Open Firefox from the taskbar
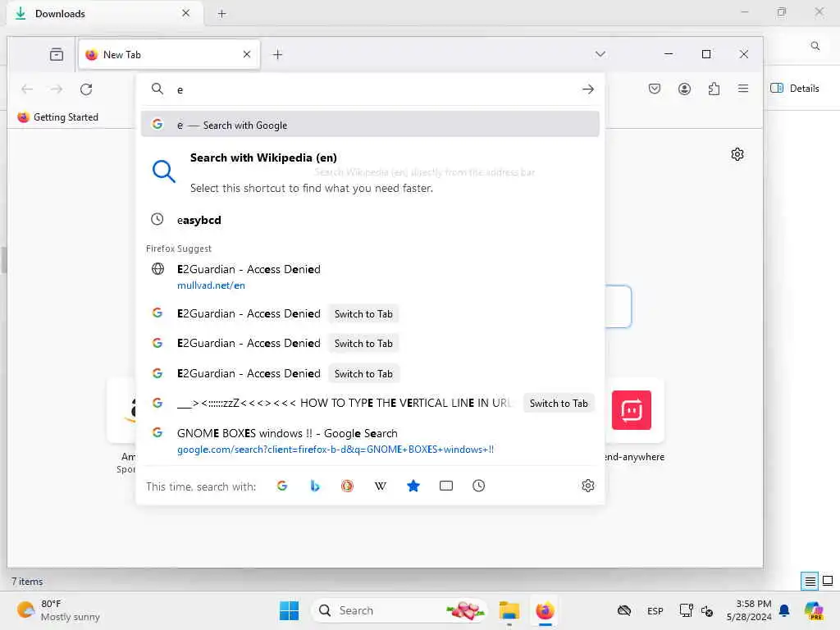 point(545,610)
